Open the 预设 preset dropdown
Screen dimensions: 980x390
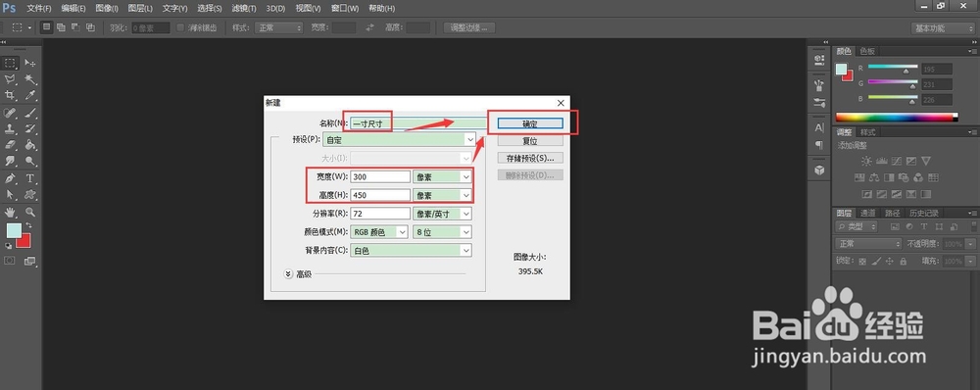400,140
